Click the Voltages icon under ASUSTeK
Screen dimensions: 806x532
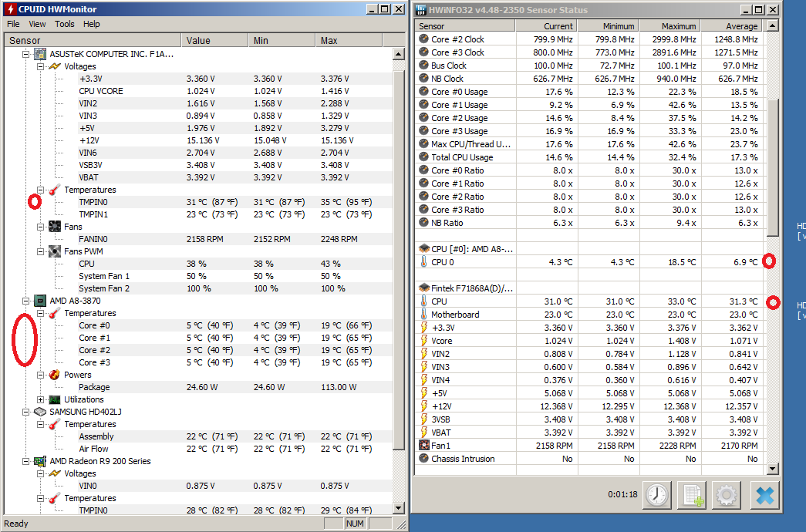[x=55, y=66]
